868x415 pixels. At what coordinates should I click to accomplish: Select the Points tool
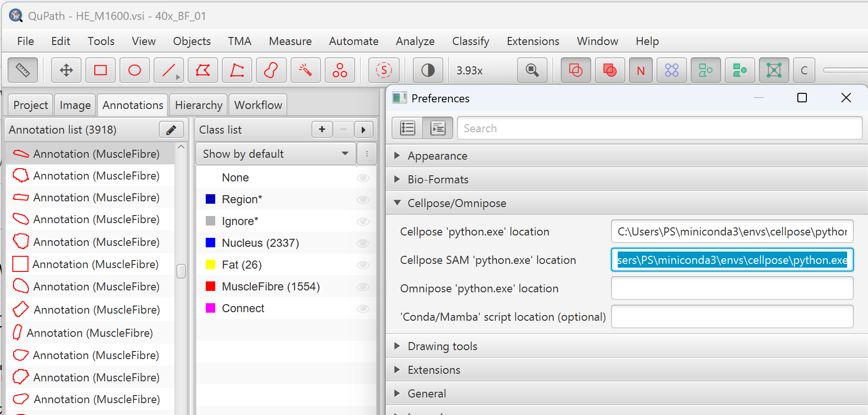point(339,71)
